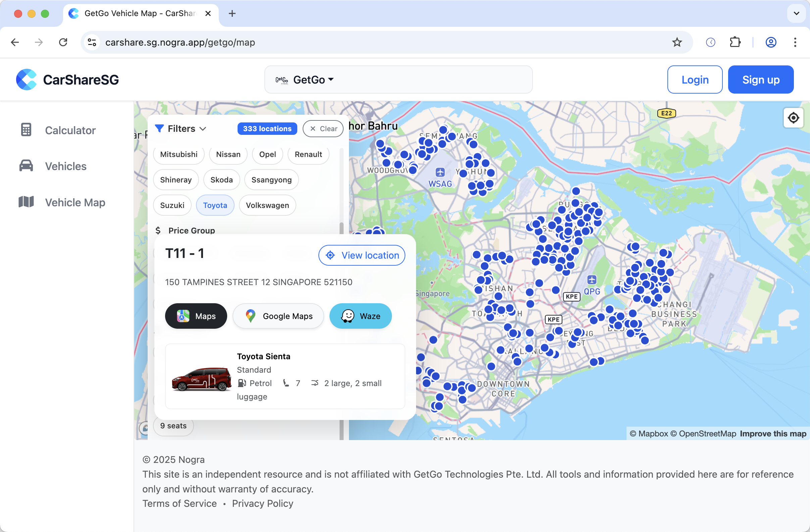Enable the Nissan brand filter
The height and width of the screenshot is (532, 810).
point(228,154)
